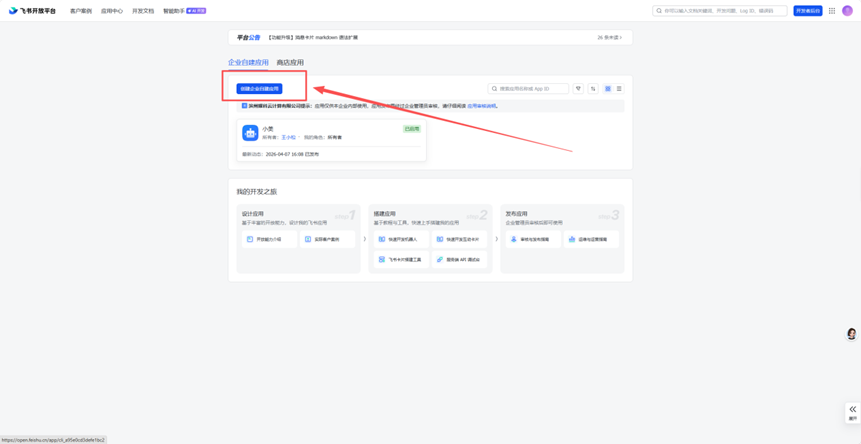Open the 快速开发机器人 card
Viewport: 861px width, 444px height.
click(401, 239)
